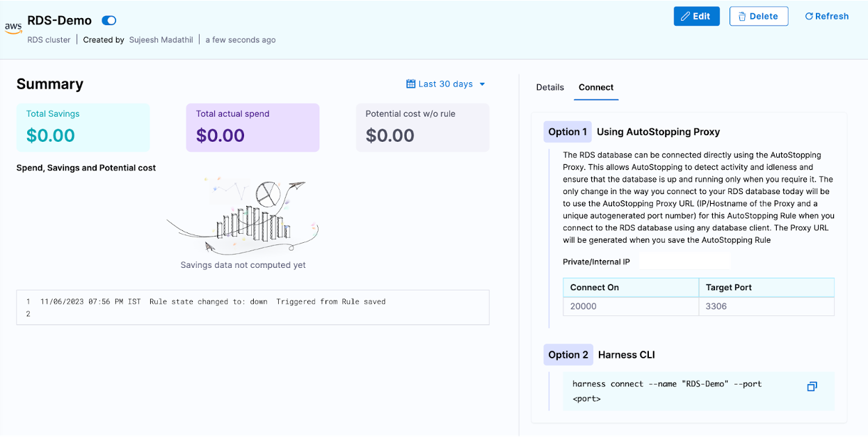The image size is (868, 437).
Task: Switch to the Details tab
Action: (x=549, y=88)
